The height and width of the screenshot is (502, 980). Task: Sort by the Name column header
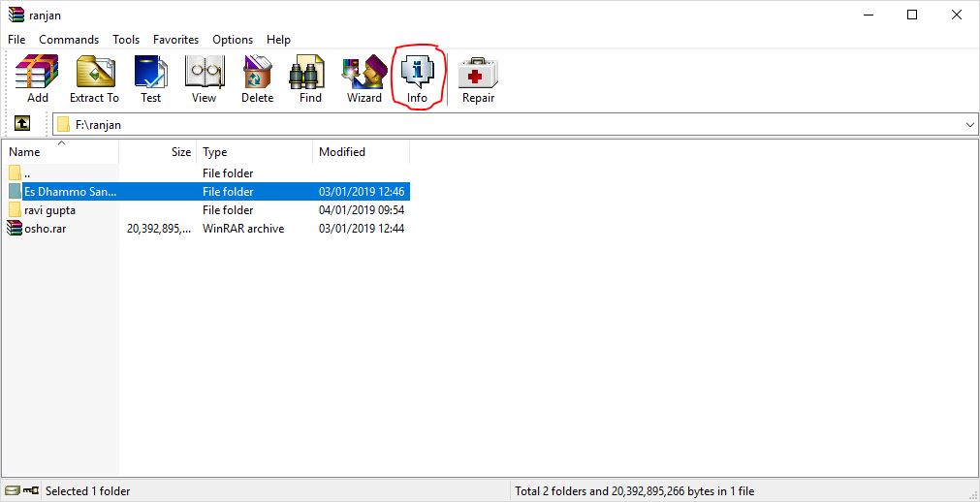click(x=60, y=152)
